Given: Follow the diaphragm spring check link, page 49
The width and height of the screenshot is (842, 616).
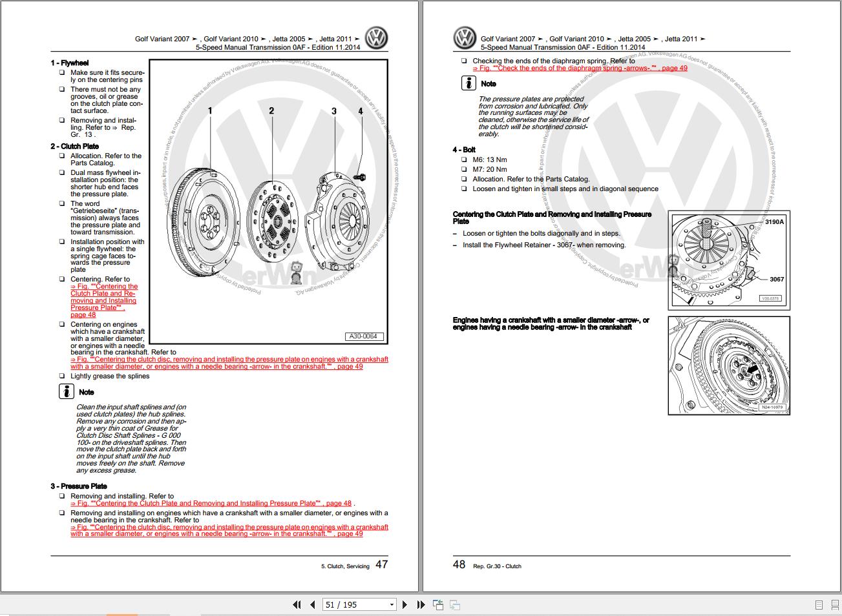Looking at the screenshot, I should point(580,68).
